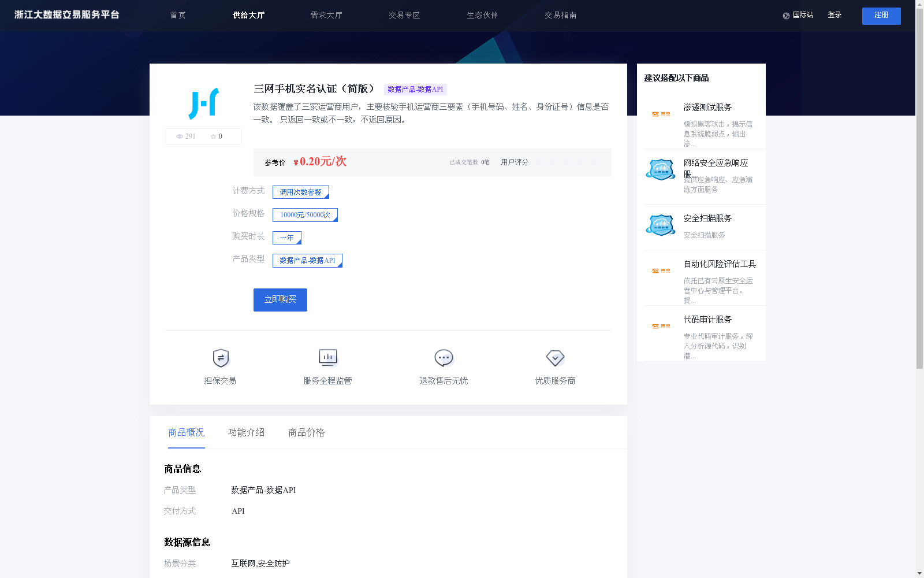The height and width of the screenshot is (578, 924).
Task: Click the 退款售后无忧 chat bubble icon
Action: (444, 358)
